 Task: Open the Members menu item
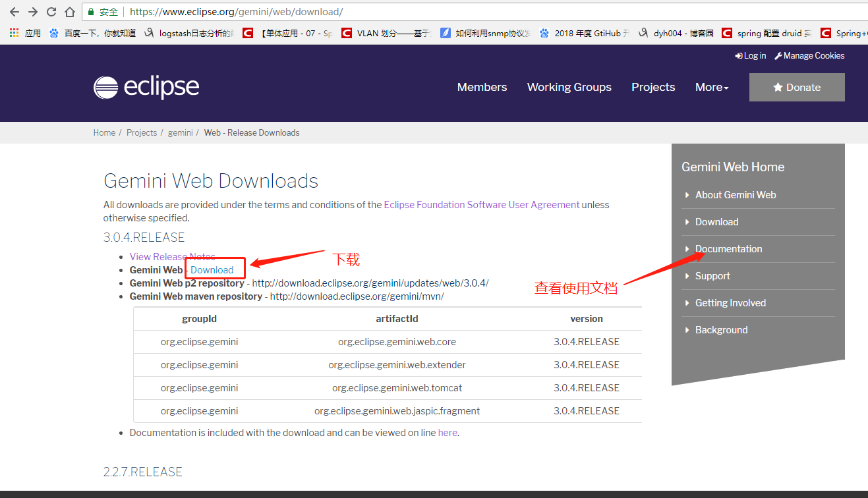click(482, 87)
